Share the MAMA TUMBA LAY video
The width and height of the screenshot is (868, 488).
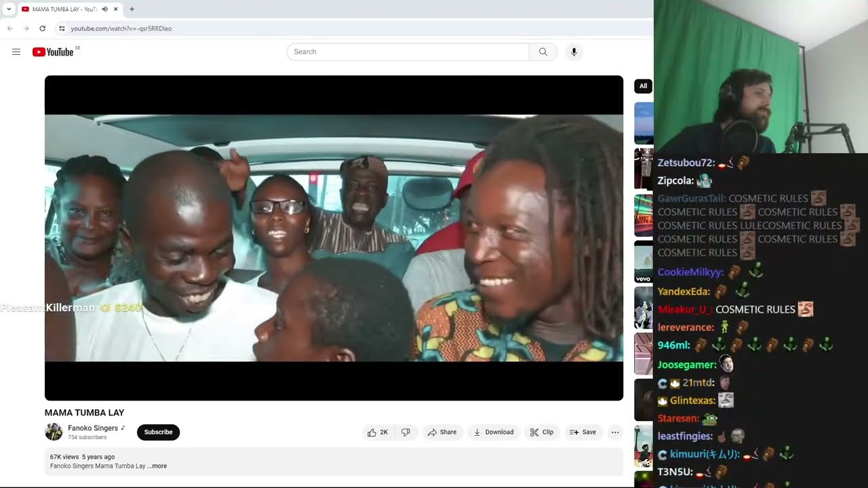[441, 432]
